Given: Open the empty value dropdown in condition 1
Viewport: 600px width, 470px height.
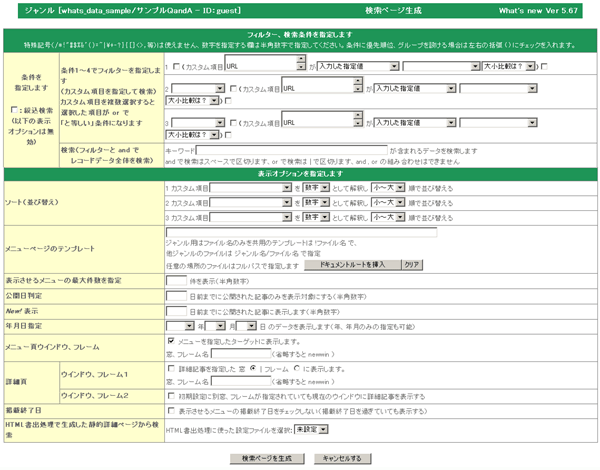Looking at the screenshot, I should coord(441,67).
